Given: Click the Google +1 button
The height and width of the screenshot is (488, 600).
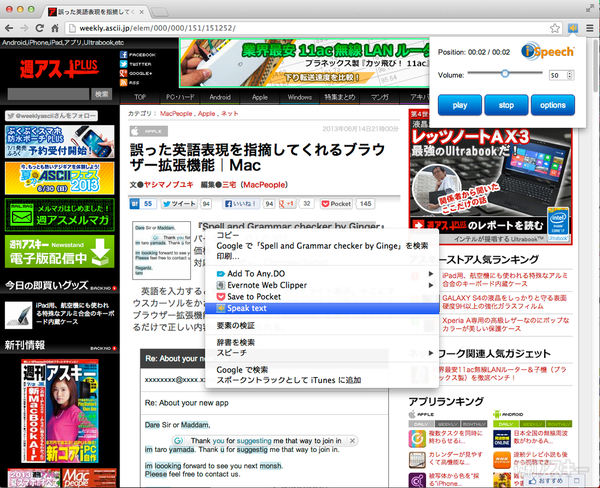Looking at the screenshot, I should click(x=287, y=204).
